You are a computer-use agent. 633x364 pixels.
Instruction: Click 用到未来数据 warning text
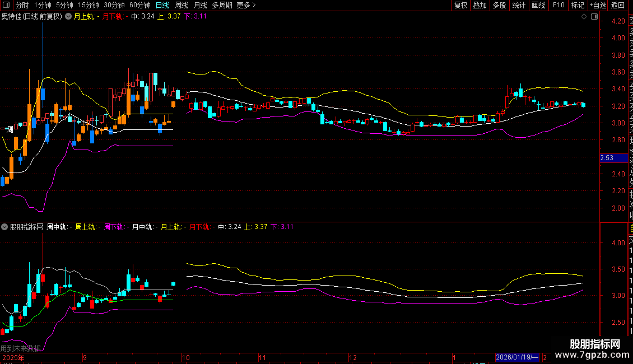click(21, 348)
